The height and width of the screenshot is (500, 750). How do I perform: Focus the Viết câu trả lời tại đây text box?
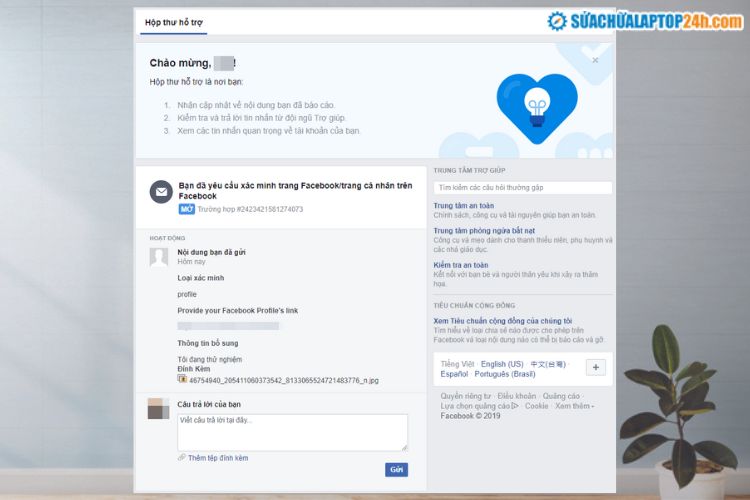tap(292, 433)
